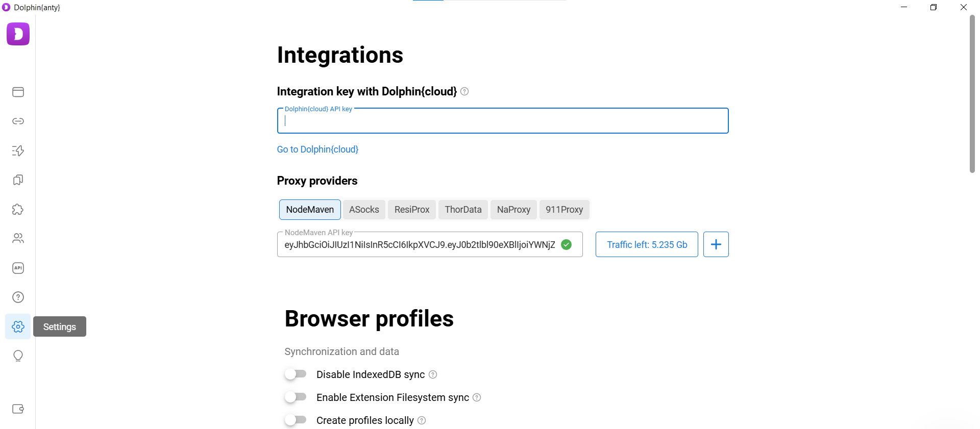Click the vertical scrollbar thumb
980x429 pixels.
coord(972,94)
